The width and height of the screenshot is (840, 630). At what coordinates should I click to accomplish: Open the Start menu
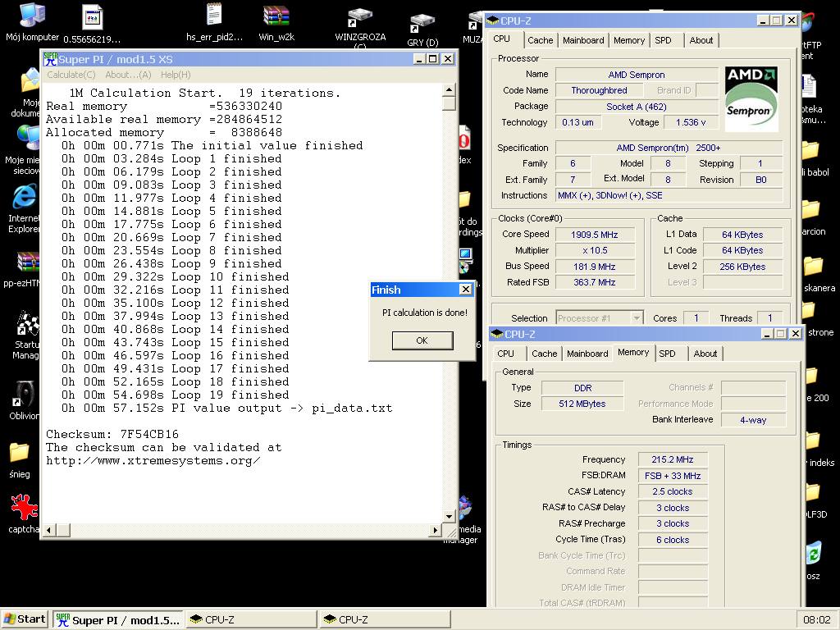coord(25,619)
